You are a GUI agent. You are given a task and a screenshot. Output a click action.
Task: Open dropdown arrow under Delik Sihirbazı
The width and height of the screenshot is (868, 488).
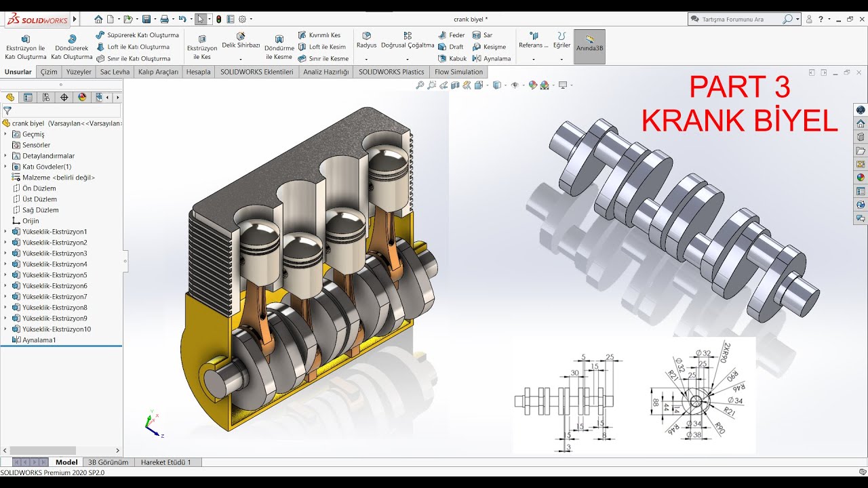[x=241, y=59]
